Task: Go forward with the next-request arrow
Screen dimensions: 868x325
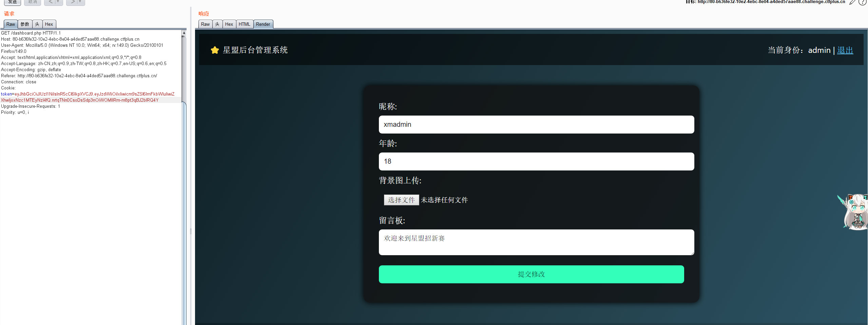Action: (73, 2)
